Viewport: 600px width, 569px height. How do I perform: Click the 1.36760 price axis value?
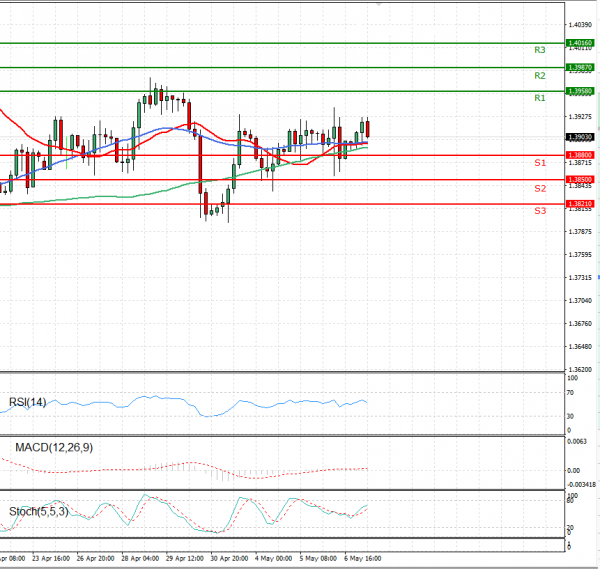pyautogui.click(x=580, y=324)
